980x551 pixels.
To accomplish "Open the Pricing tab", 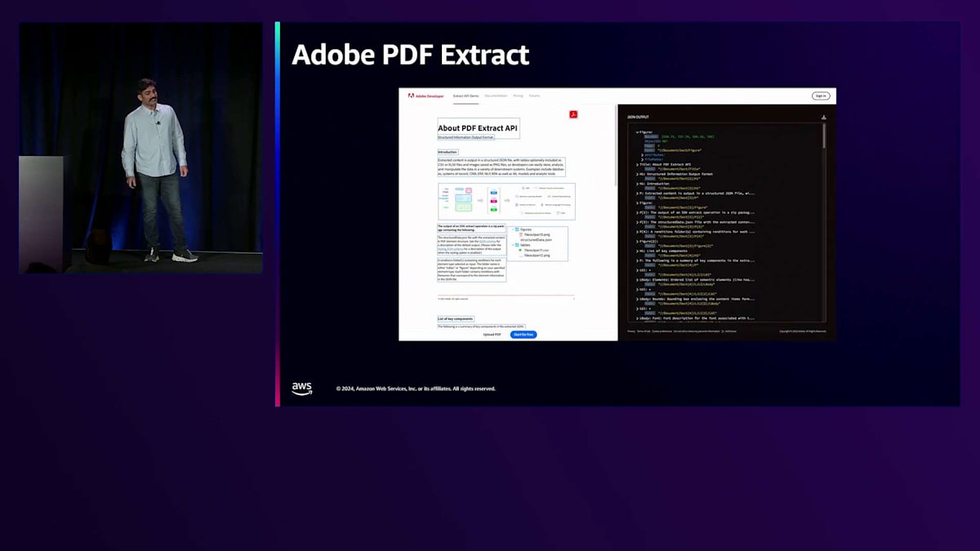I will (x=518, y=96).
